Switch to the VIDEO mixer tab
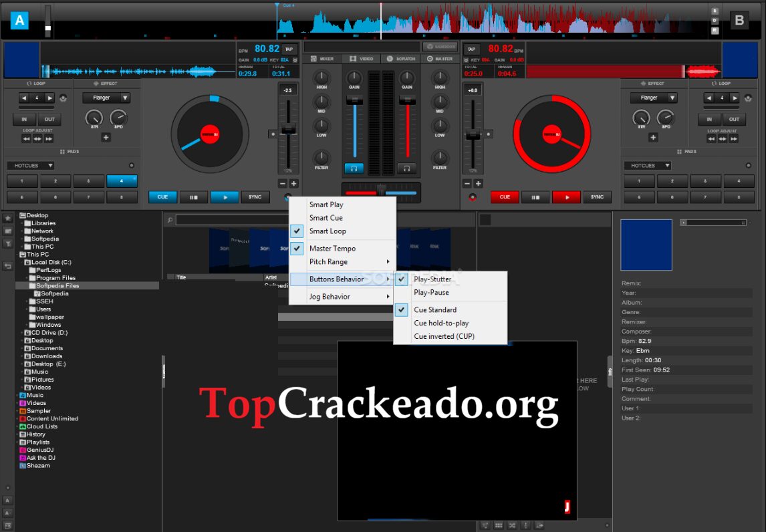The width and height of the screenshot is (766, 532). (364, 57)
